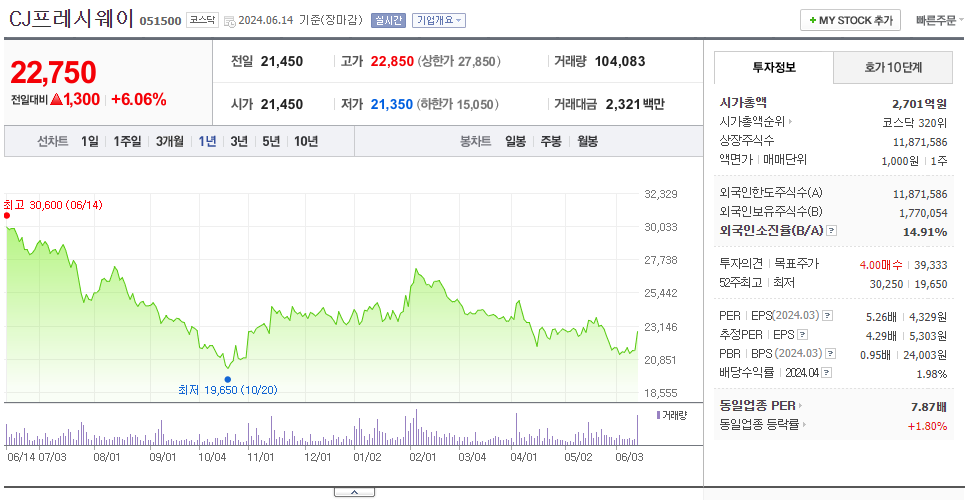This screenshot has height=500, width=968.
Task: Expand the 빠른주문 dropdown
Action: pos(940,20)
